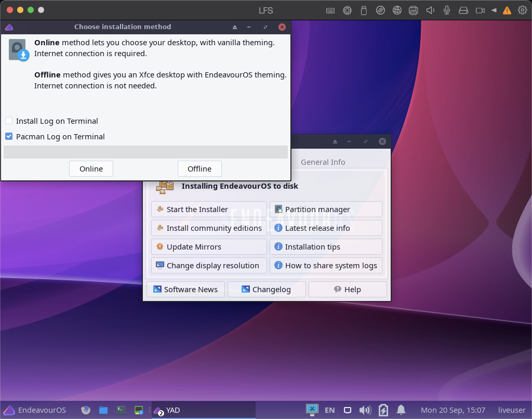This screenshot has width=532, height=419.
Task: Open Help in the welcome window
Action: [348, 289]
